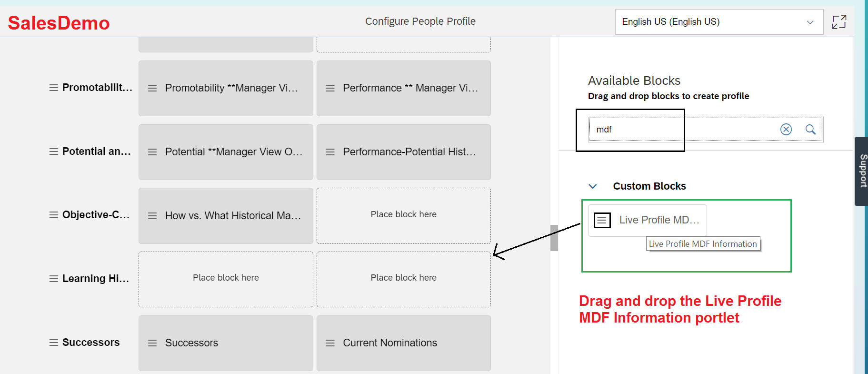868x374 pixels.
Task: Click handle icon in Potential Manager View block
Action: click(152, 152)
